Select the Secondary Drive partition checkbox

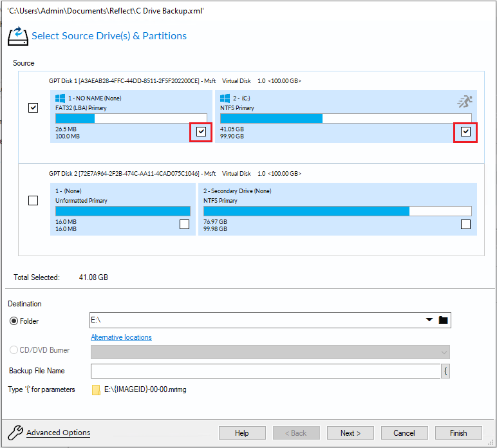(466, 225)
